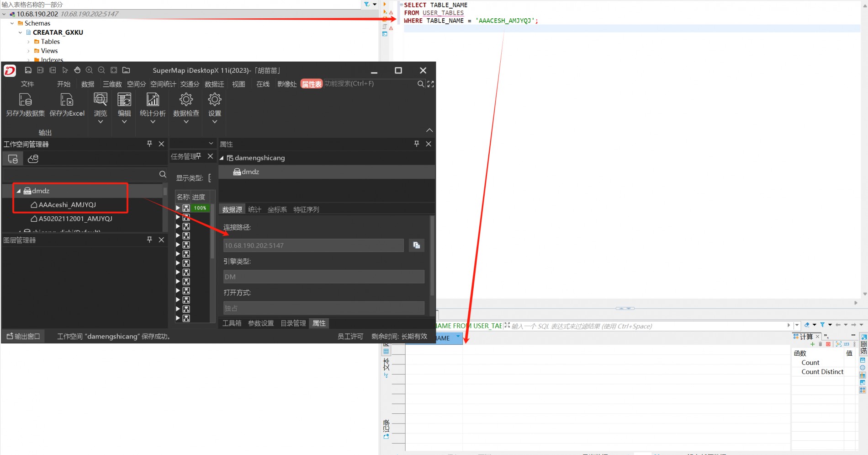Expand the Views folder in database tree

tap(28, 51)
